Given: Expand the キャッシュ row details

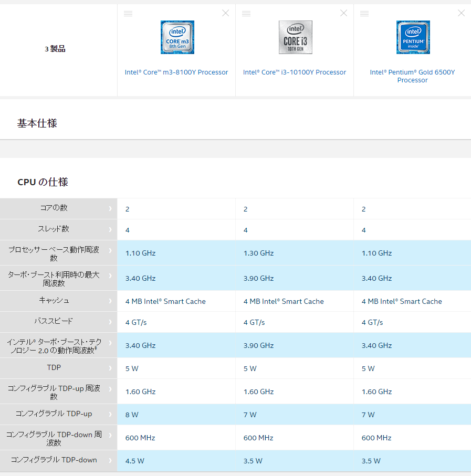Looking at the screenshot, I should (110, 301).
